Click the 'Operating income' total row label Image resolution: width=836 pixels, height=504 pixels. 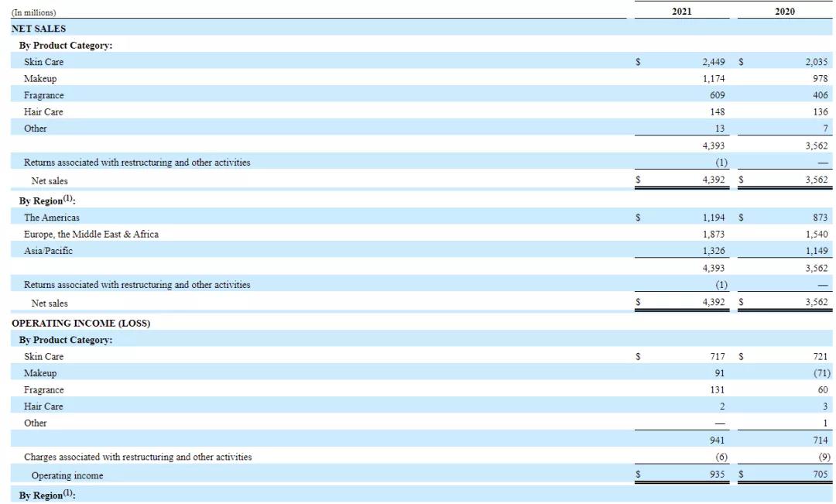click(67, 475)
